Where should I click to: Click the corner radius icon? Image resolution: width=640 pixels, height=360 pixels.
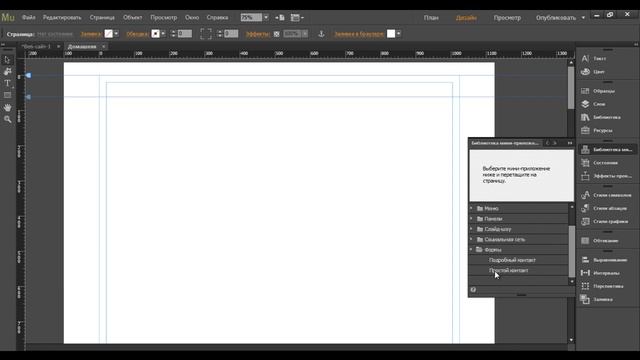point(206,34)
